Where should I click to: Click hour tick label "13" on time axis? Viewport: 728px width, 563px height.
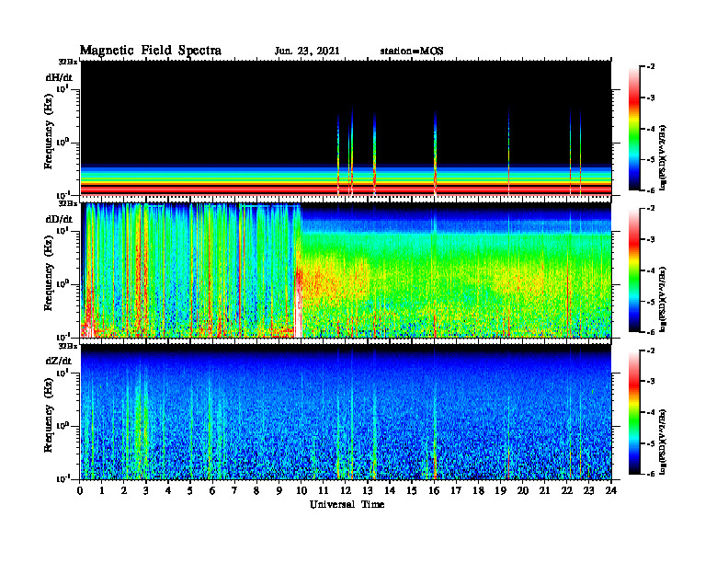pyautogui.click(x=368, y=490)
